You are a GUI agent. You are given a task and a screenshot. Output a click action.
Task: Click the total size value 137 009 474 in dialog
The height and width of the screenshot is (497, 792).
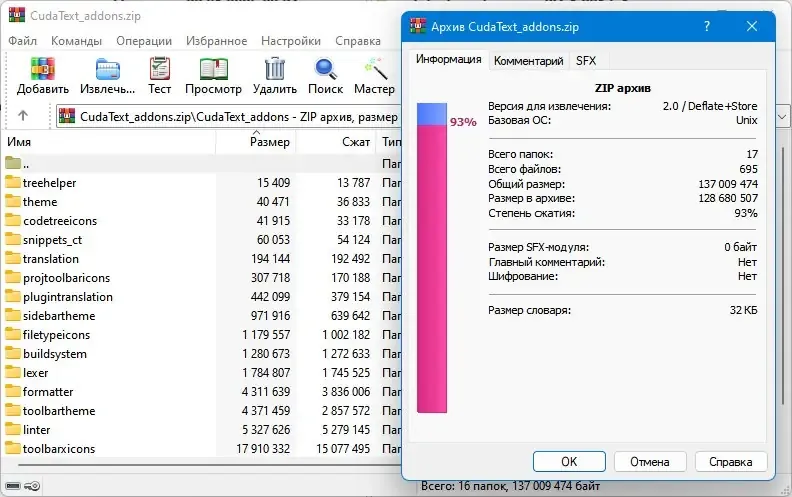(728, 184)
